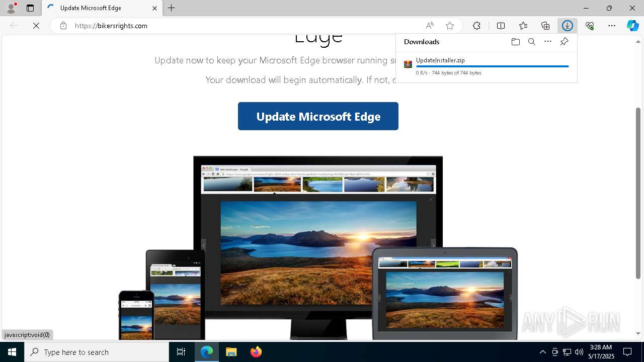Open Settings and more menu

pos(612,26)
